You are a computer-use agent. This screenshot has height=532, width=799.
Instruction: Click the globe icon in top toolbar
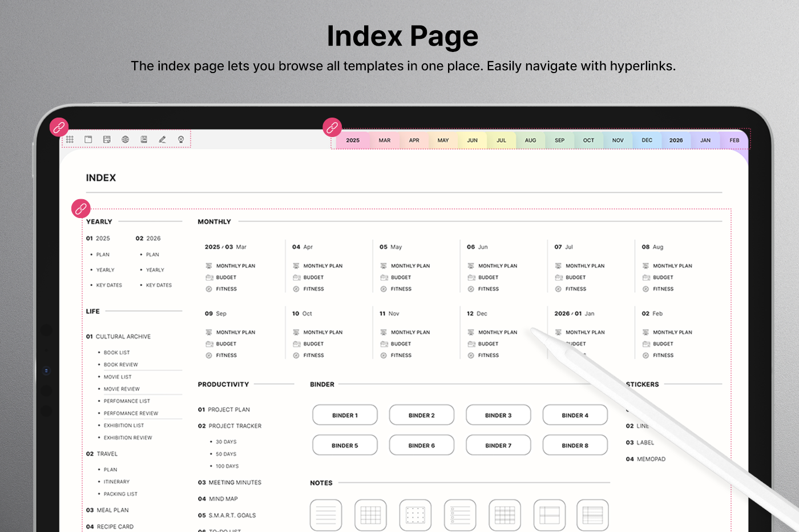[x=125, y=139]
